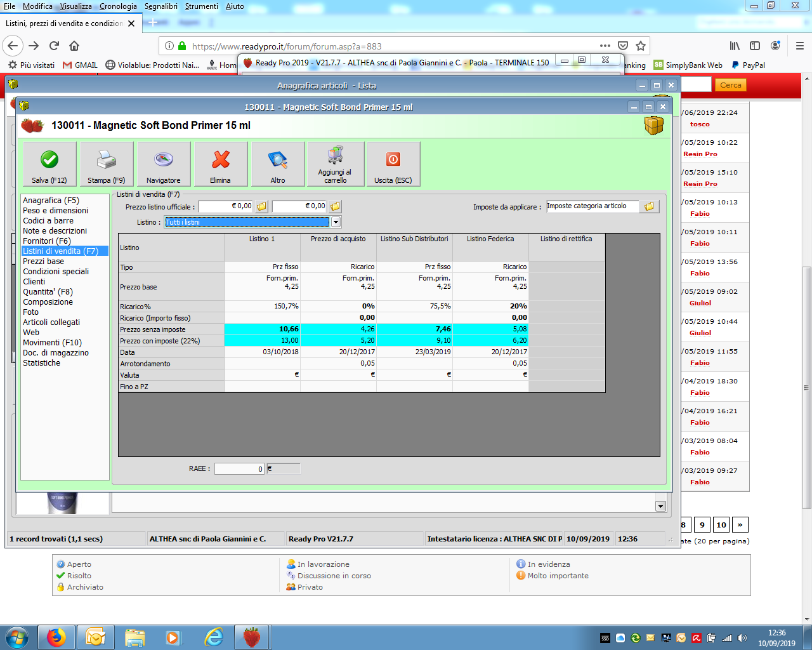812x650 pixels.
Task: Open GMAIL bookmark
Action: point(80,65)
